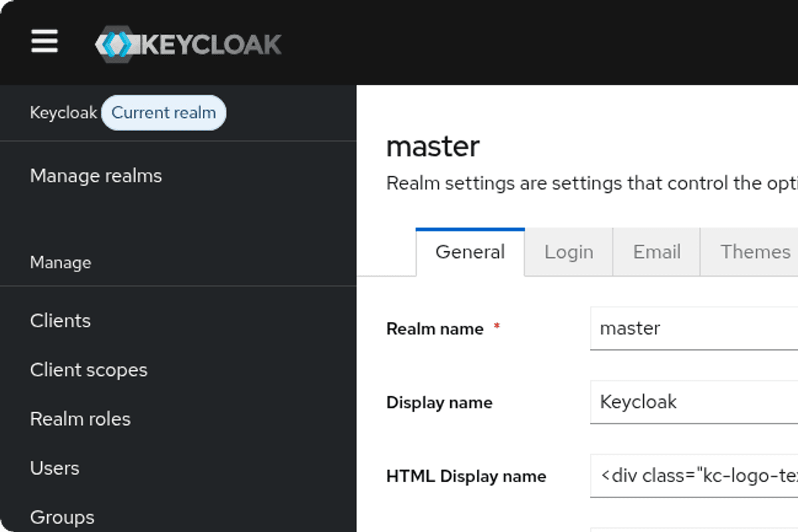
Task: Open Groups from sidebar
Action: pyautogui.click(x=62, y=517)
